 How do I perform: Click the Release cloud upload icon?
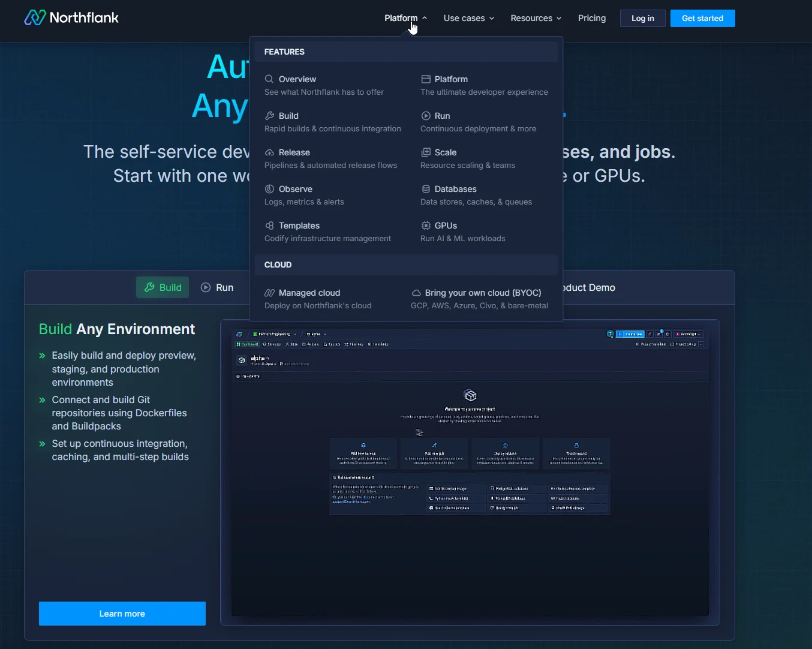click(x=269, y=152)
